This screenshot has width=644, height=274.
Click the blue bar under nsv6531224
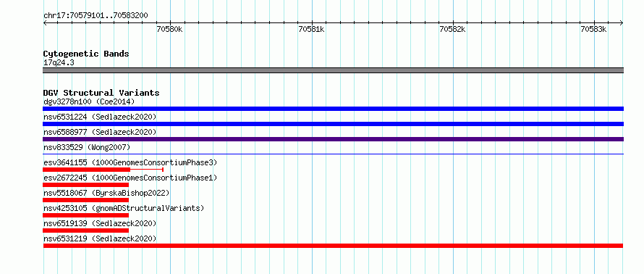333,124
